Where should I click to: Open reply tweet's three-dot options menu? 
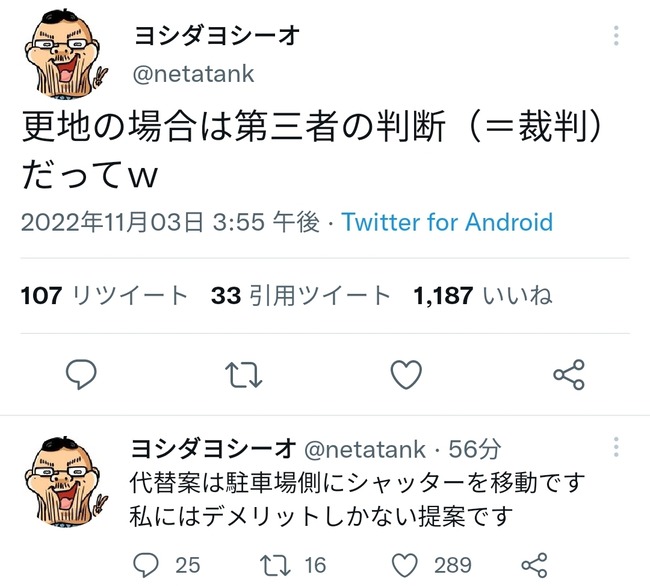tap(617, 447)
